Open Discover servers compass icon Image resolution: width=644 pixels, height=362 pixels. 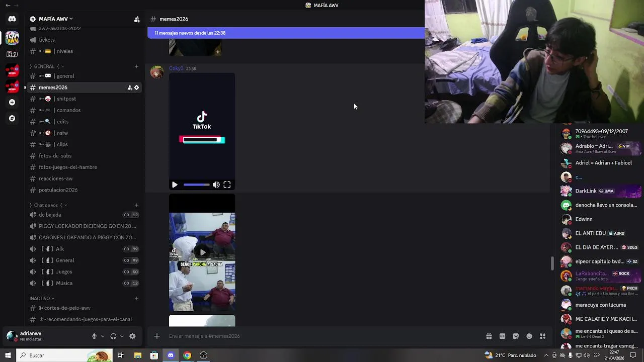tap(12, 118)
